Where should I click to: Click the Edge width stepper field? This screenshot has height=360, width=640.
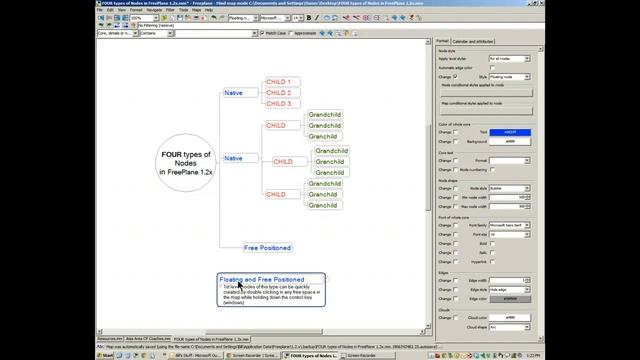coord(509,280)
